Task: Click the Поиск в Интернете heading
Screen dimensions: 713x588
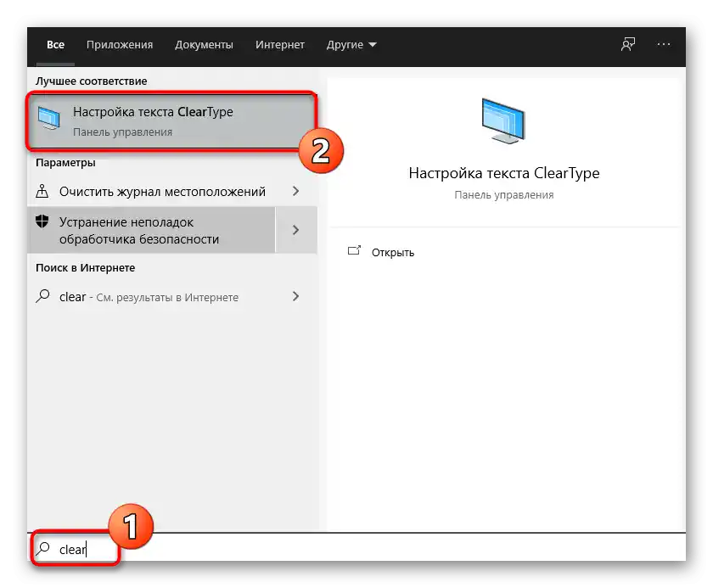Action: [85, 267]
